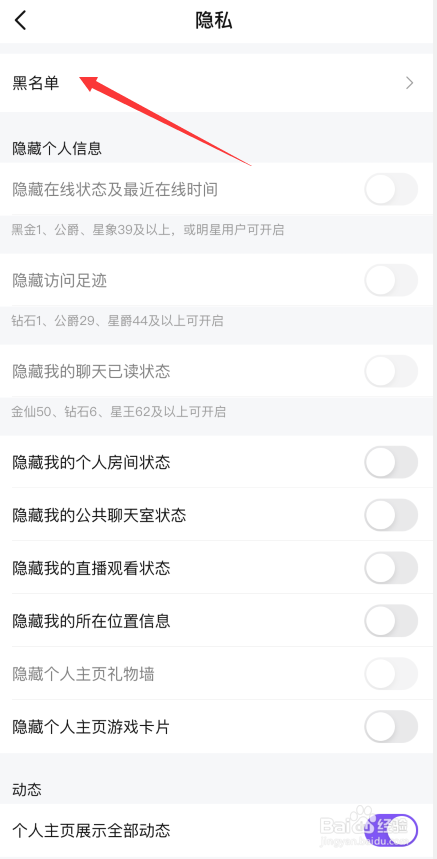Tap the 隐私 page title
Screen dimensions: 437x859
(x=214, y=20)
